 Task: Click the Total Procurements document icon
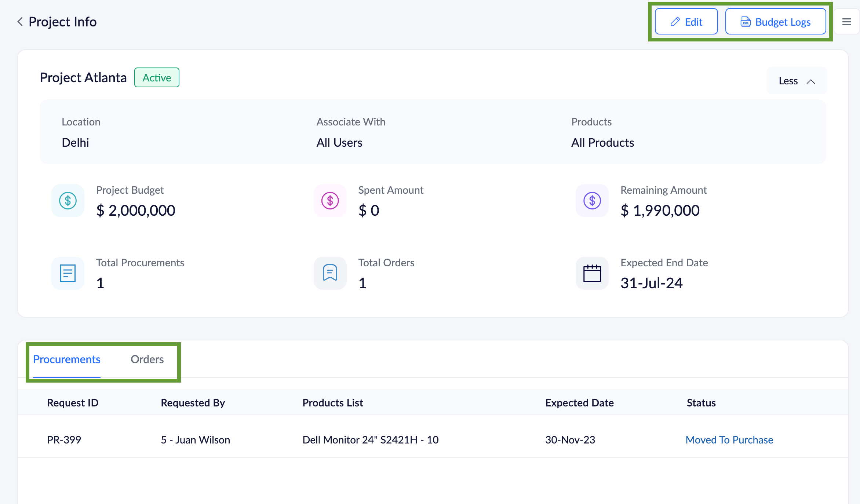tap(68, 273)
